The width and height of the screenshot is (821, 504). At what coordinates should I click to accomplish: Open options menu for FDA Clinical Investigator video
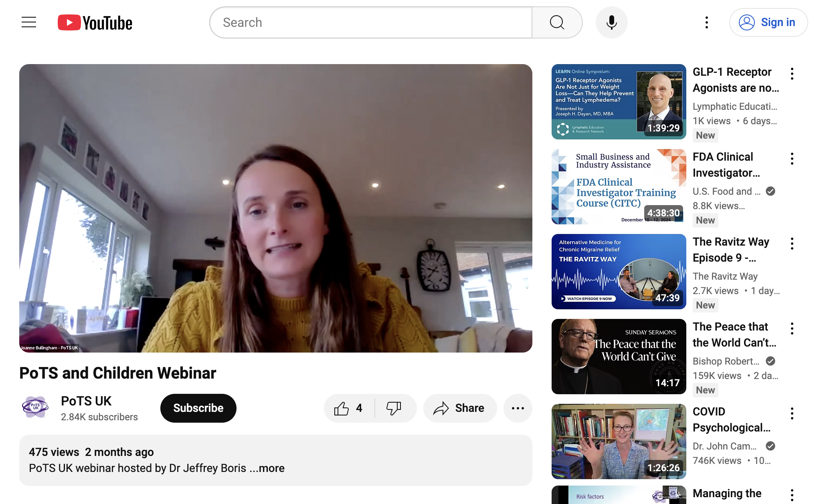792,159
